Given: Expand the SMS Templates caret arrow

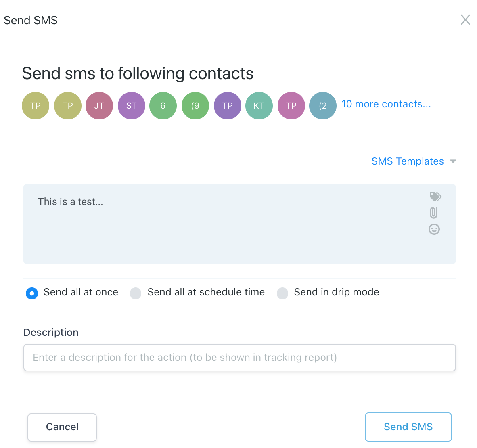Looking at the screenshot, I should [453, 161].
